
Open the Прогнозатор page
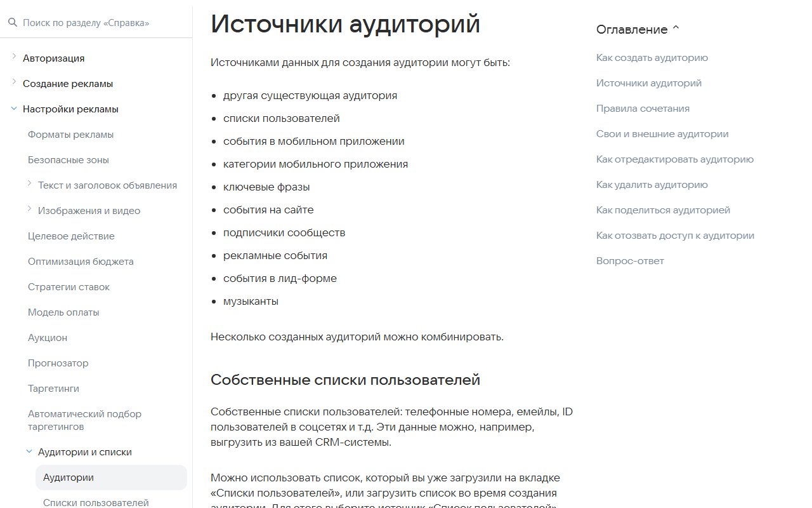pyautogui.click(x=58, y=363)
